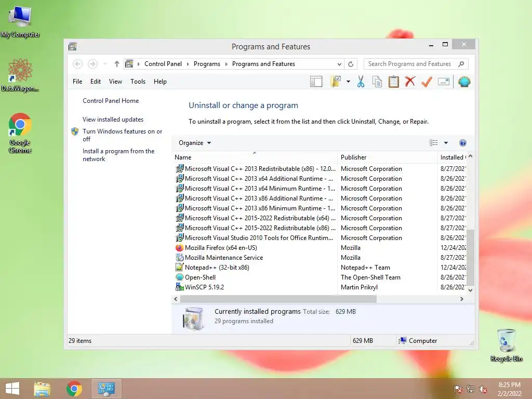The width and height of the screenshot is (532, 399).
Task: Expand the chevron after Programs breadcrumb
Action: click(x=227, y=64)
